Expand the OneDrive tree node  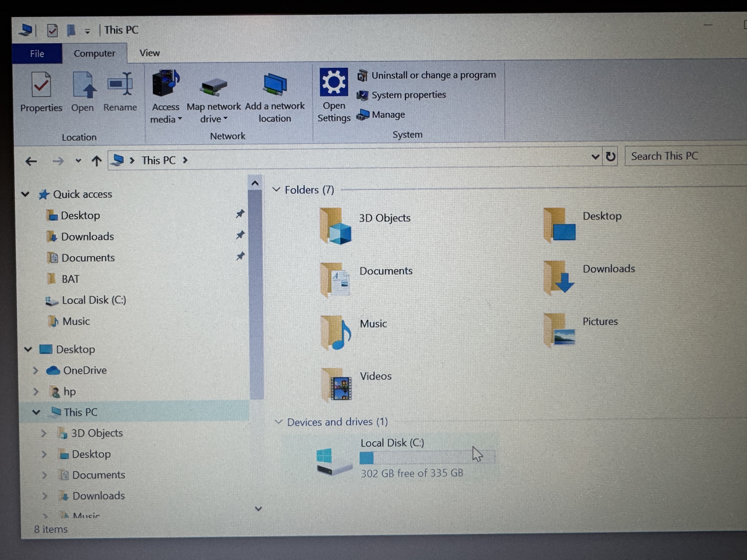pos(35,371)
